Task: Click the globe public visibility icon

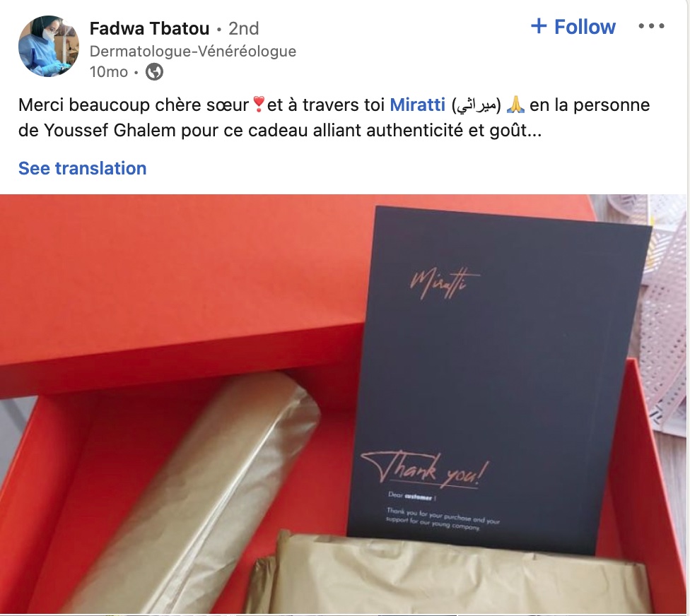Action: coord(154,71)
